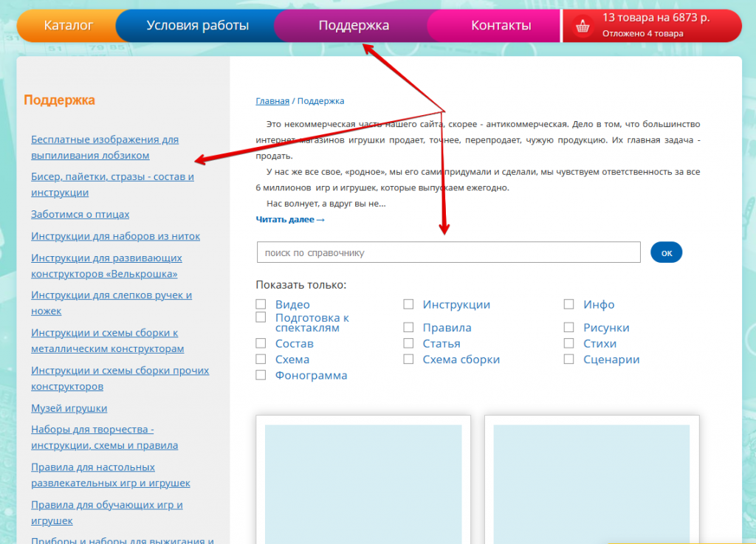756x544 pixels.
Task: Open 'Бесплатные изображения для выпиливания лобзиком' link
Action: (105, 148)
